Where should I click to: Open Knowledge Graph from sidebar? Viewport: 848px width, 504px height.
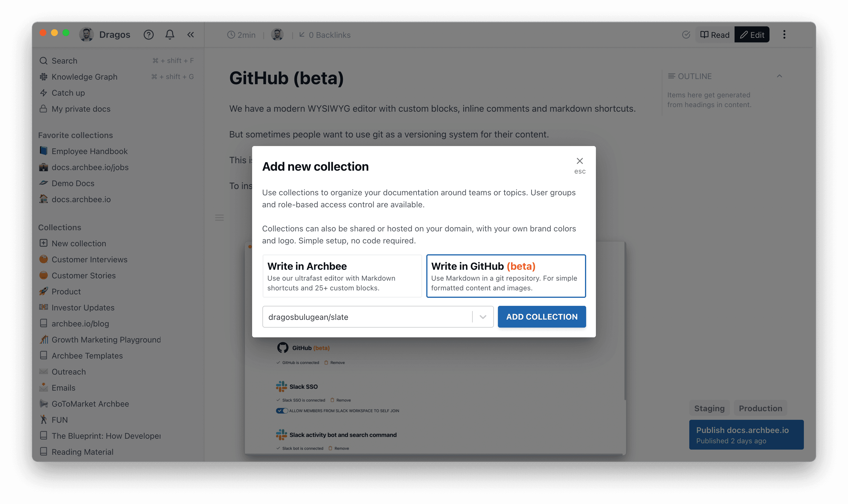(84, 77)
